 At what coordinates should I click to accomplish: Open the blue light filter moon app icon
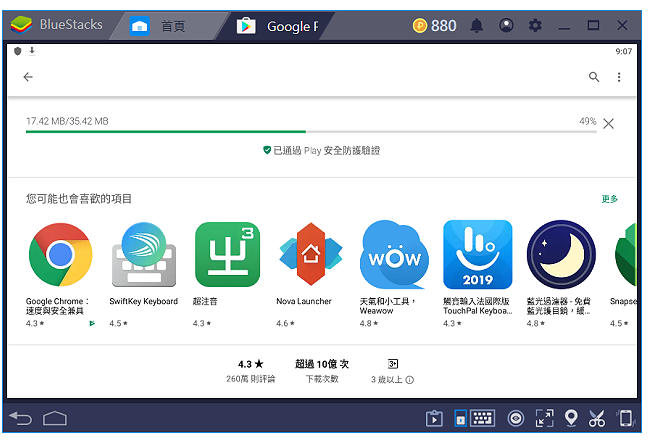coord(561,255)
